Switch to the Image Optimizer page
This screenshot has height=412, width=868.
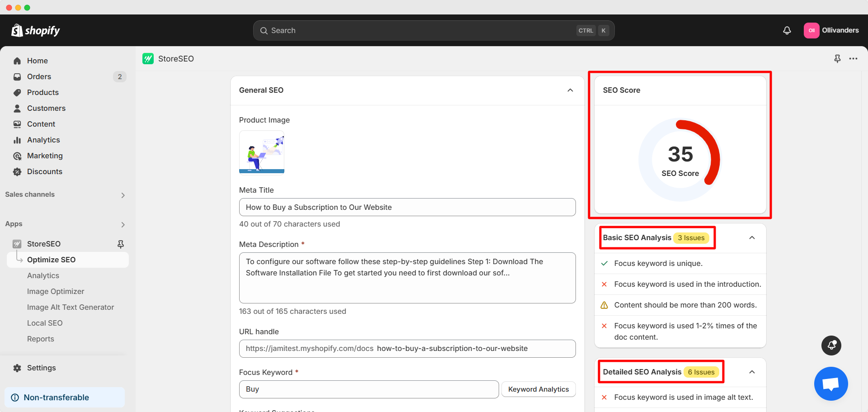tap(56, 291)
